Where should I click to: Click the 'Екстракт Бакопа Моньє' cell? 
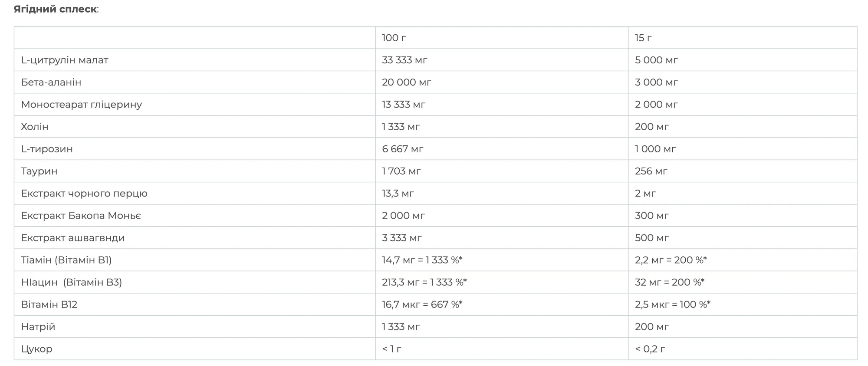(194, 216)
